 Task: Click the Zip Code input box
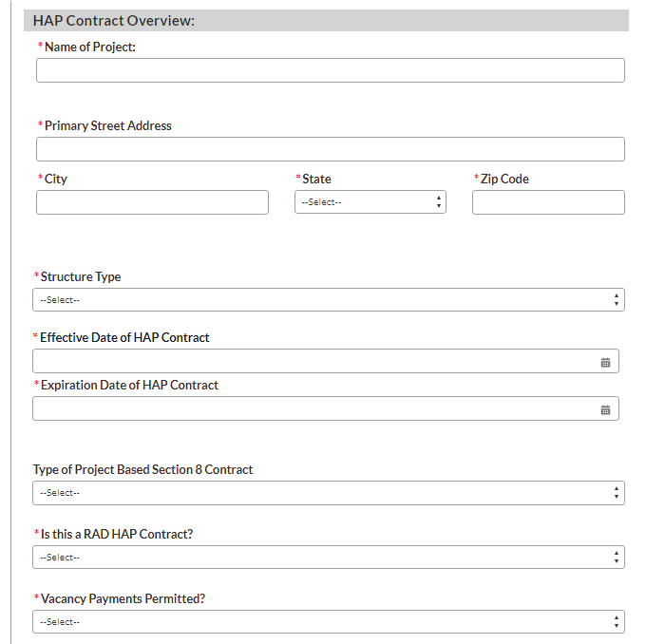(x=548, y=202)
